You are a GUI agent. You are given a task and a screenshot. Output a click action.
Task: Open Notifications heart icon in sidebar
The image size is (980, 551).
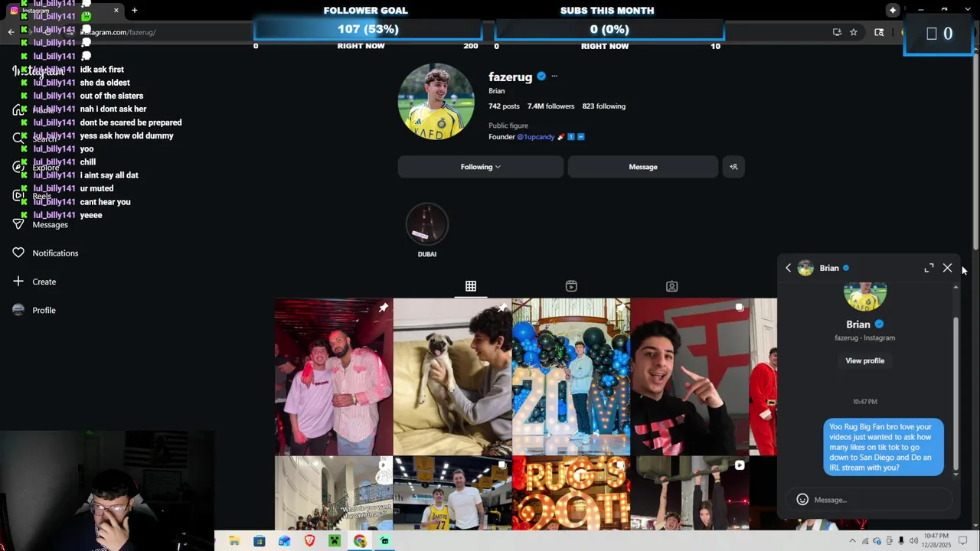click(18, 253)
